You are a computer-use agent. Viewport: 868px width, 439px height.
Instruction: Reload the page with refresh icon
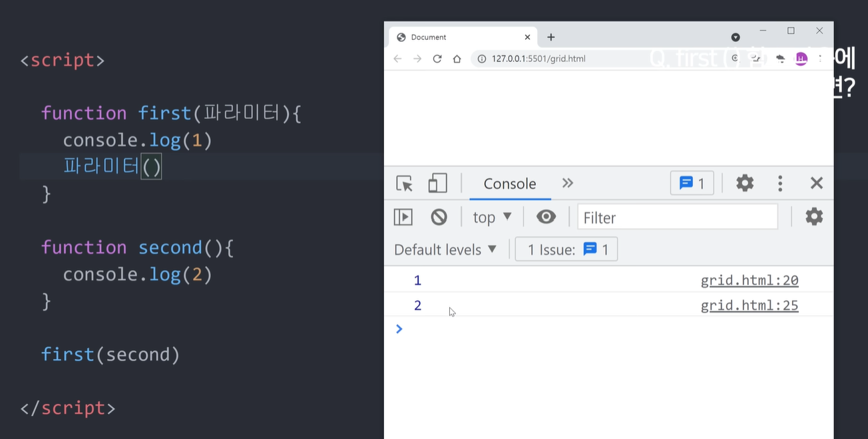coord(437,59)
